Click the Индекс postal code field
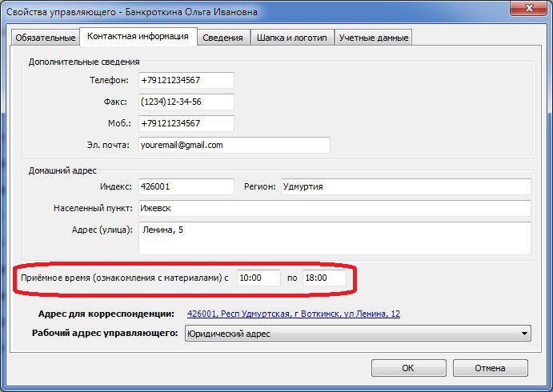Screen dimensions: 553x392 (186, 186)
